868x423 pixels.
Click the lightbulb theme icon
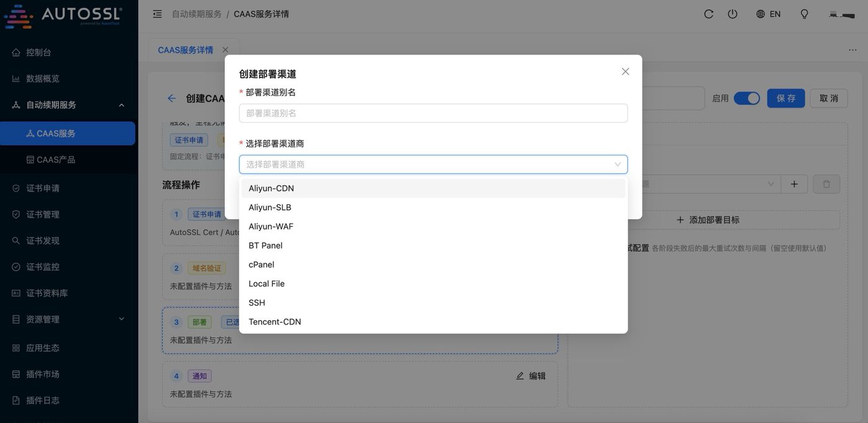click(804, 14)
